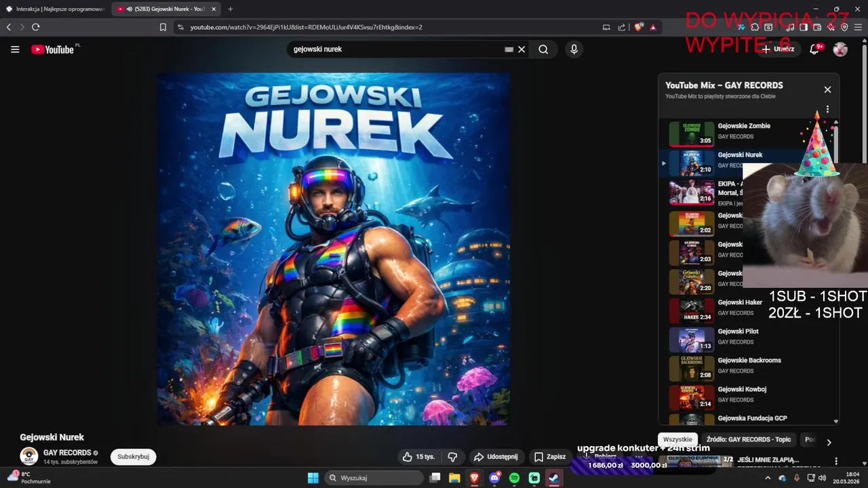Dislike the video with thumbs-down
868x488 pixels.
453,457
